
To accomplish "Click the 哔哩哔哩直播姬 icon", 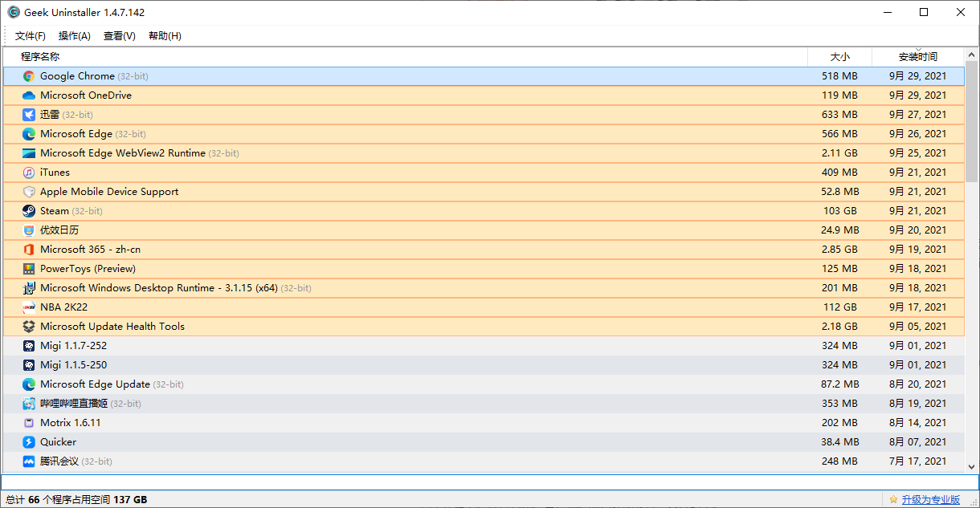I will click(x=29, y=404).
